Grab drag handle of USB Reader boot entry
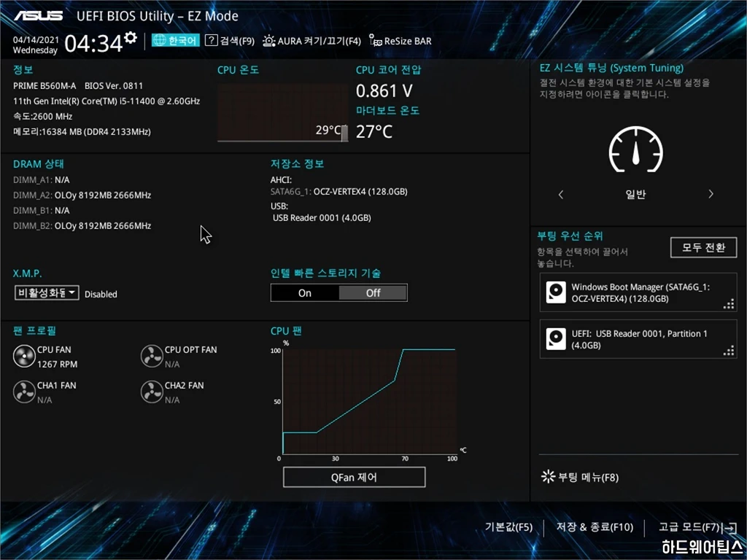The width and height of the screenshot is (747, 560). (x=729, y=351)
